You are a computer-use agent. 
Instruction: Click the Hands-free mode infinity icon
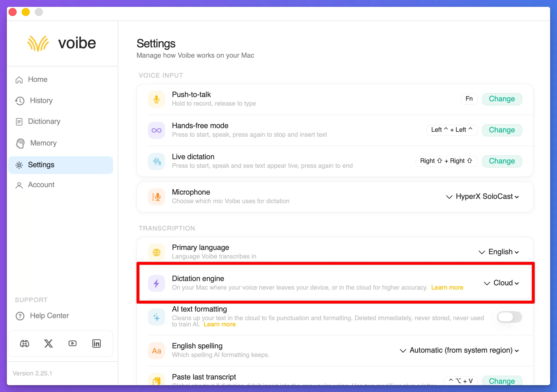pos(157,130)
